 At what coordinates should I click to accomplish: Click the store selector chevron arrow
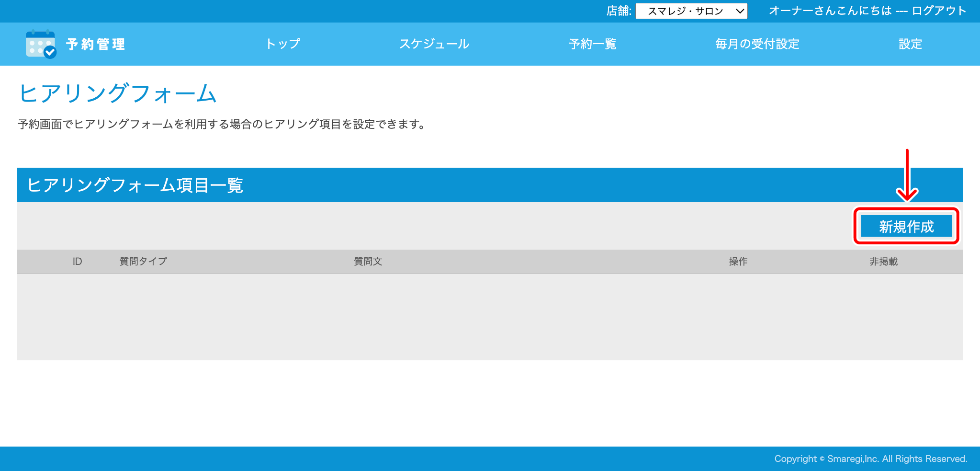(x=740, y=11)
